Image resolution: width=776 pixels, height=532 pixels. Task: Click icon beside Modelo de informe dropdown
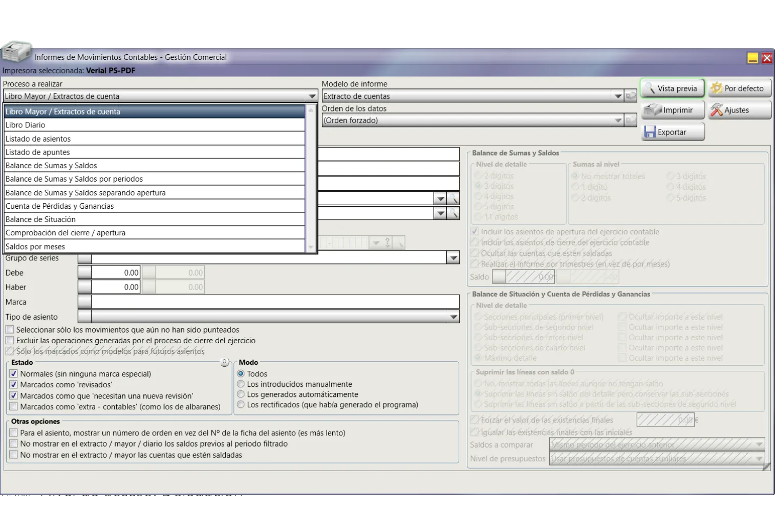(631, 96)
